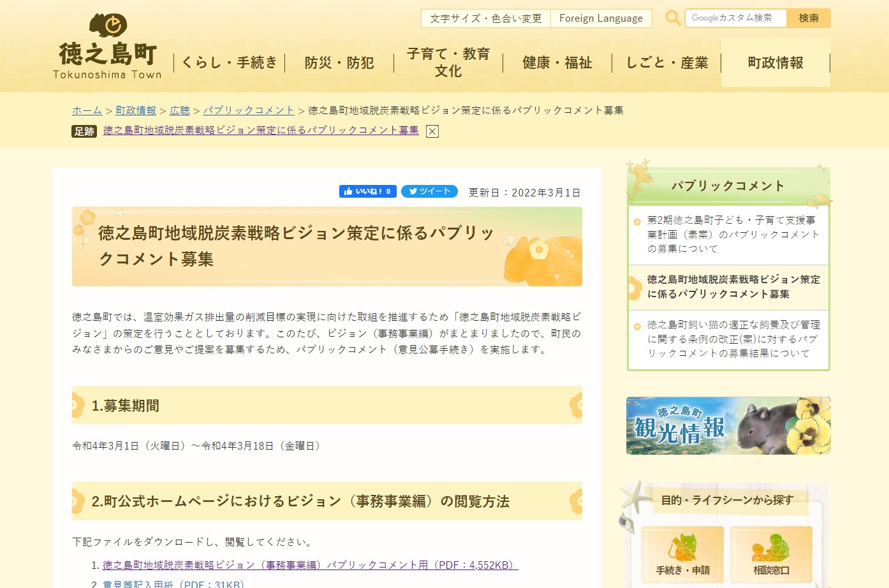Screen dimensions: 889x588
Task: Share the page via the ツイート button
Action: [x=429, y=191]
